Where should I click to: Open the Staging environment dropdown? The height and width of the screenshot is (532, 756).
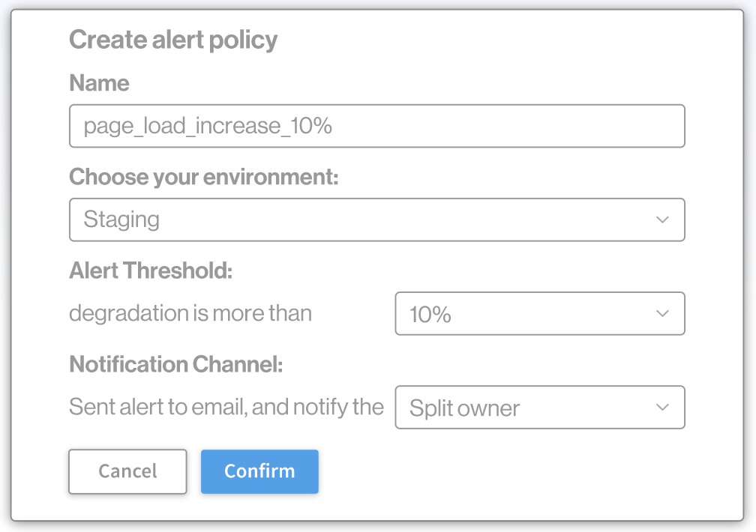coord(376,220)
